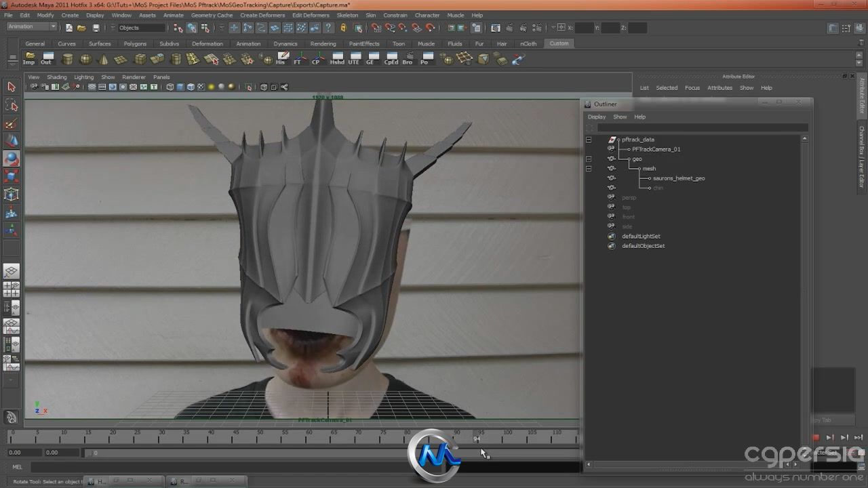Click the go to end playback button
The height and width of the screenshot is (488, 868).
[x=858, y=437]
